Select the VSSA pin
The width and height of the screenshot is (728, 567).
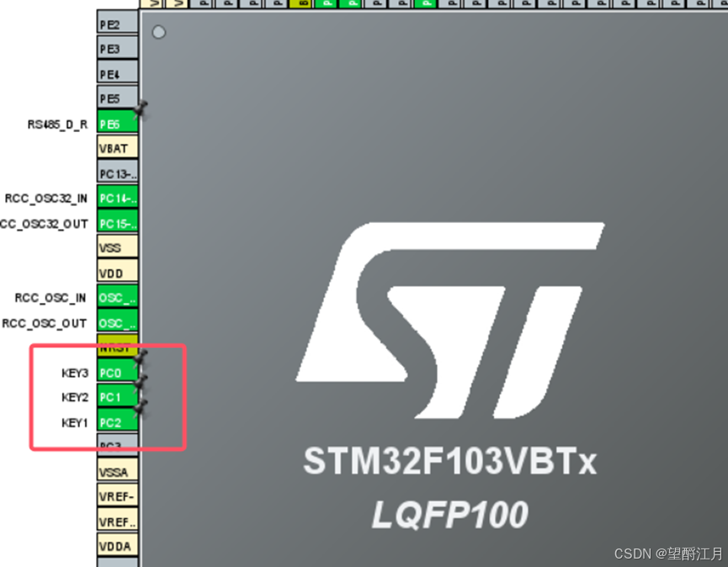(x=118, y=470)
